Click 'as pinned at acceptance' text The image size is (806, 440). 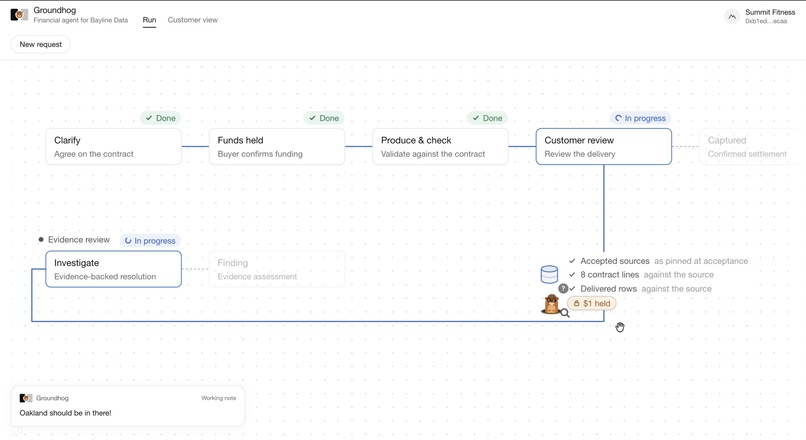point(701,261)
